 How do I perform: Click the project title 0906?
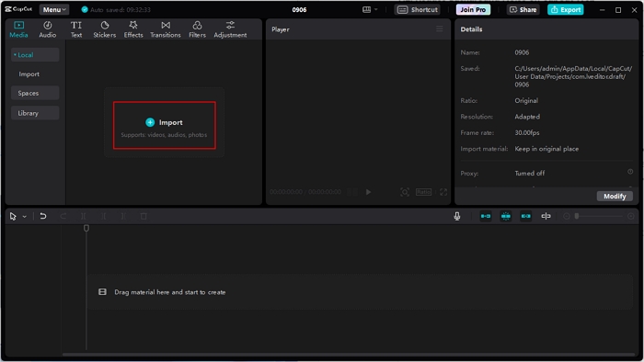[x=299, y=9]
